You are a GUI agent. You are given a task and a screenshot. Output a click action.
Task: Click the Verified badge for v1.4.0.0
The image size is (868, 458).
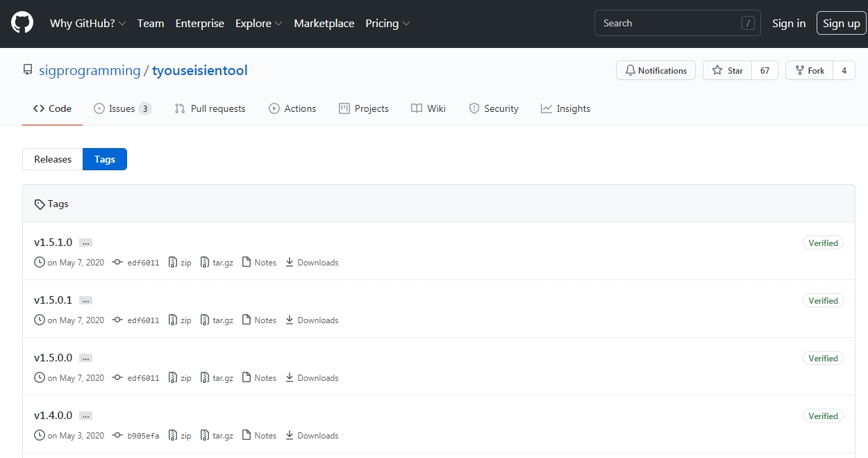coord(823,416)
